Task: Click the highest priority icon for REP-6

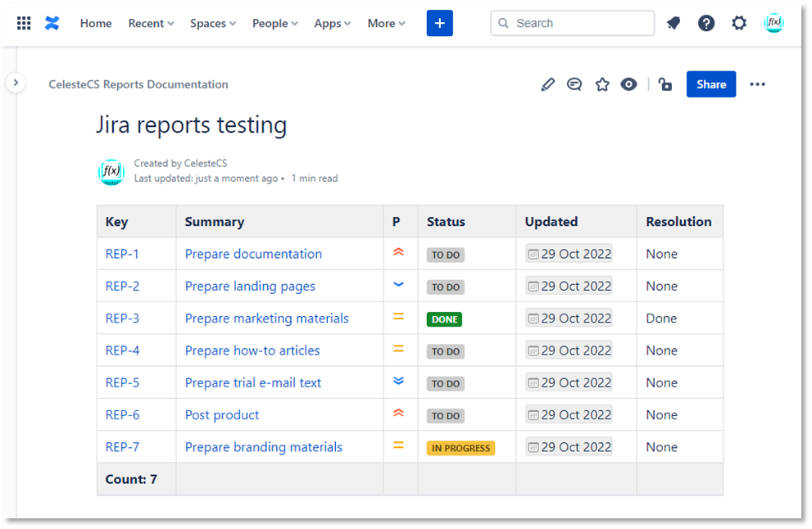Action: point(398,413)
